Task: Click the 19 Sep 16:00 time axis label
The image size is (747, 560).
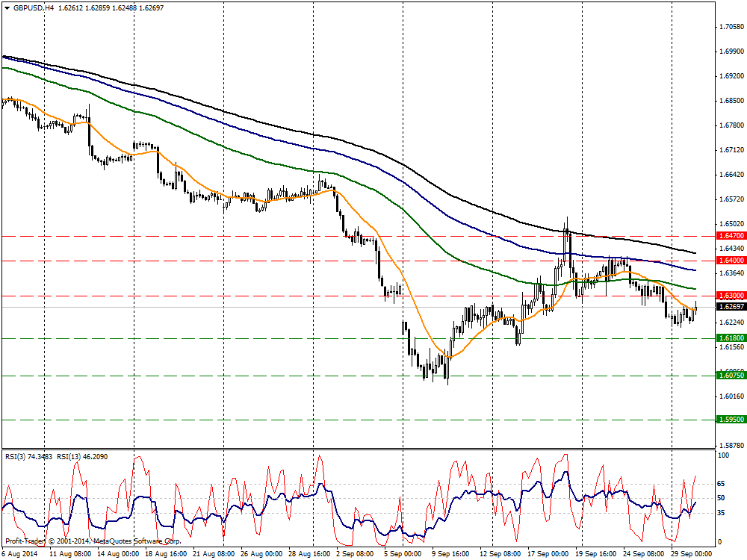Action: point(596,554)
